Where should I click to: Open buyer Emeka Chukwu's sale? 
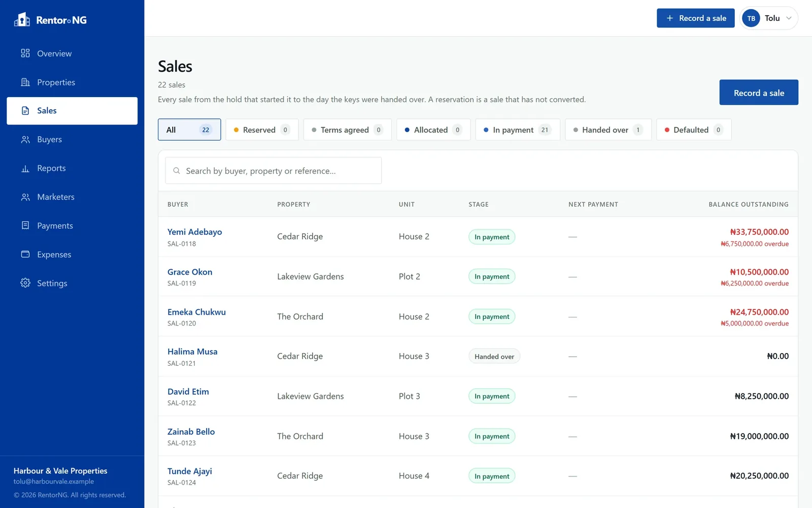coord(196,312)
